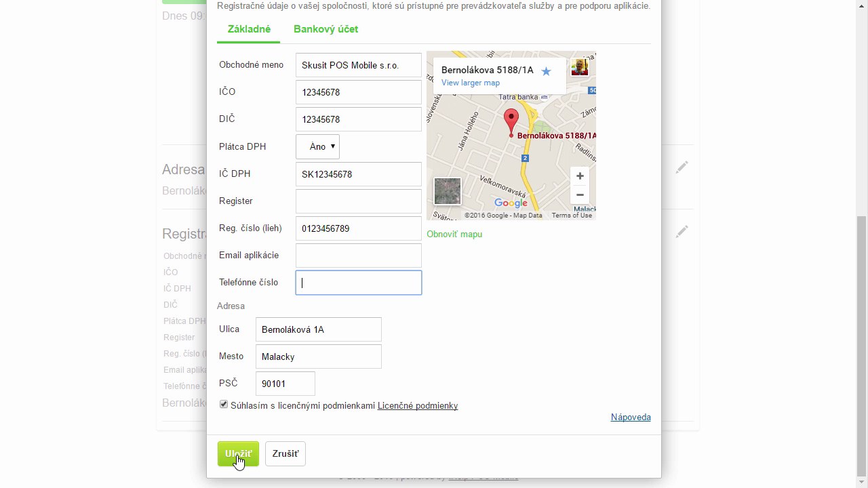Zoom in the map with plus
The image size is (868, 488).
click(x=580, y=176)
